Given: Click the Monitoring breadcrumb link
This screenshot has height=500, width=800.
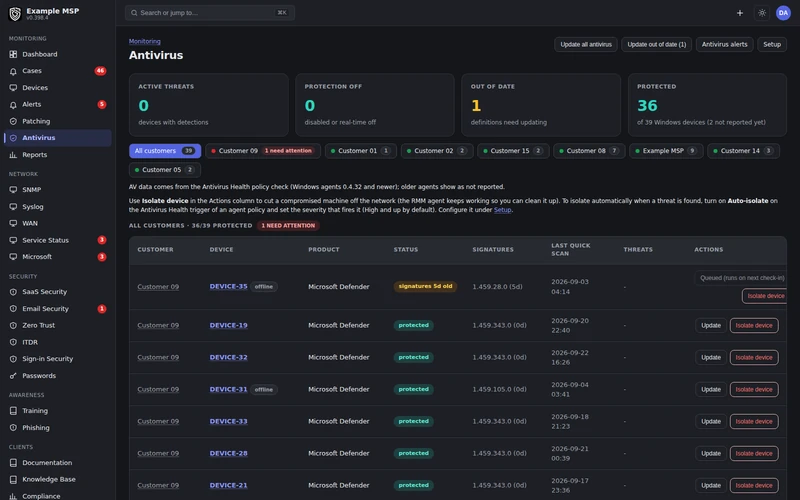Looking at the screenshot, I should (144, 41).
